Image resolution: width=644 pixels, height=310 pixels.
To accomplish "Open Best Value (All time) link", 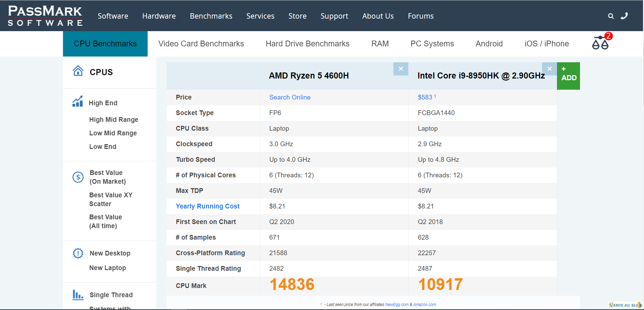I will coord(106,221).
